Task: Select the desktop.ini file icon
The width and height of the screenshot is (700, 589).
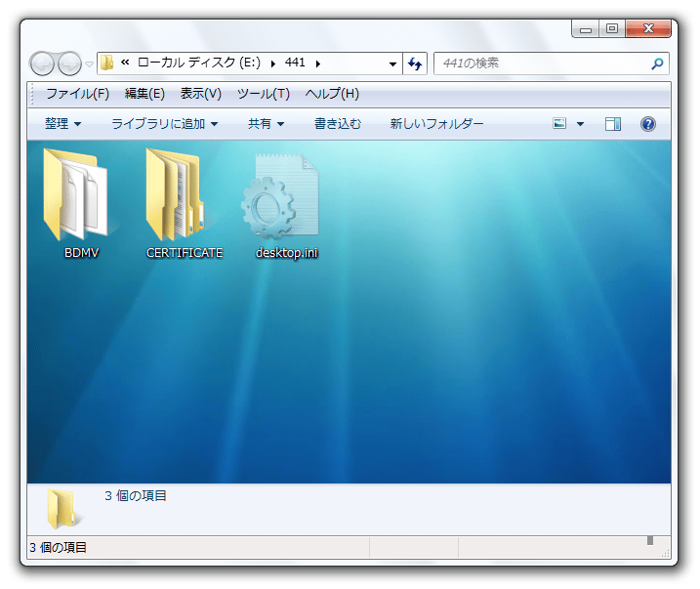Action: 280,196
